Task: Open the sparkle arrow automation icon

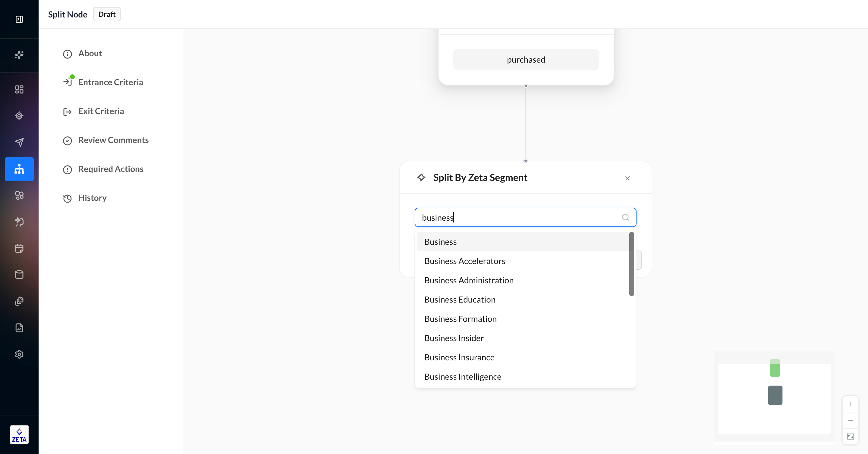Action: pos(19,222)
